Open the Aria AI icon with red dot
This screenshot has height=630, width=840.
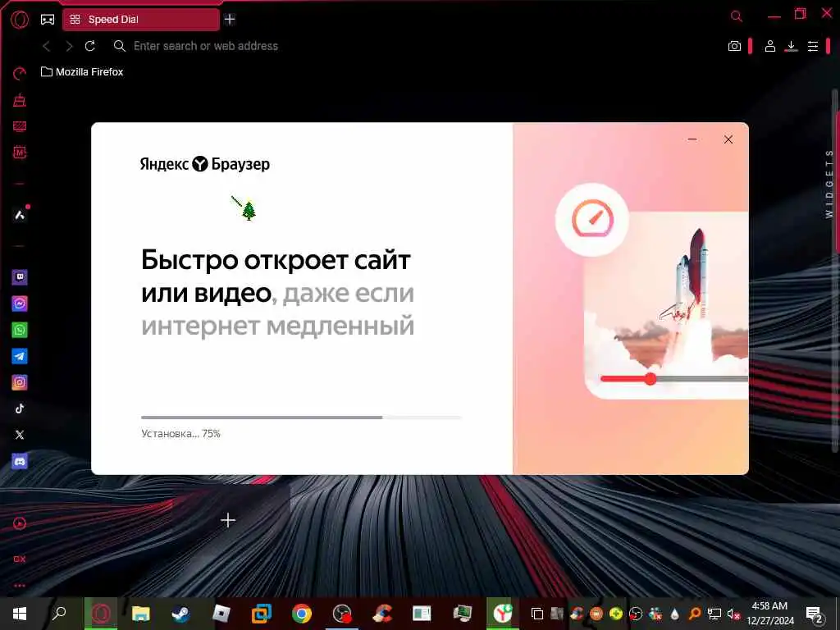pos(20,215)
